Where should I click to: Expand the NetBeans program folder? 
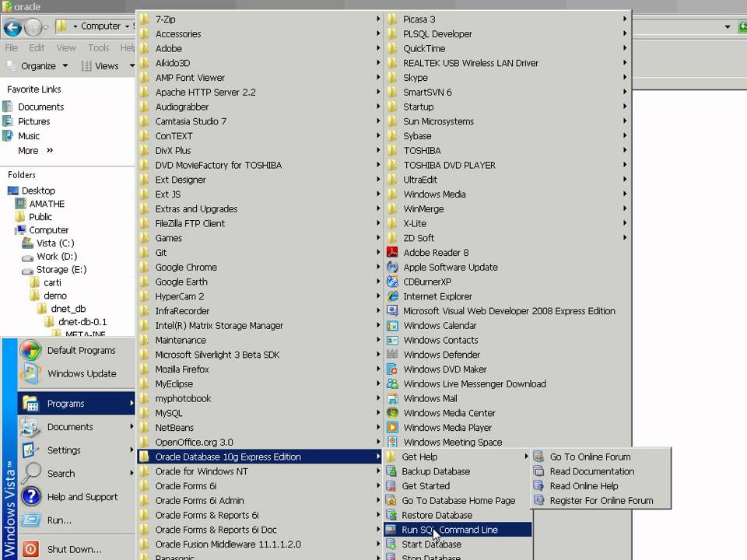tap(259, 428)
